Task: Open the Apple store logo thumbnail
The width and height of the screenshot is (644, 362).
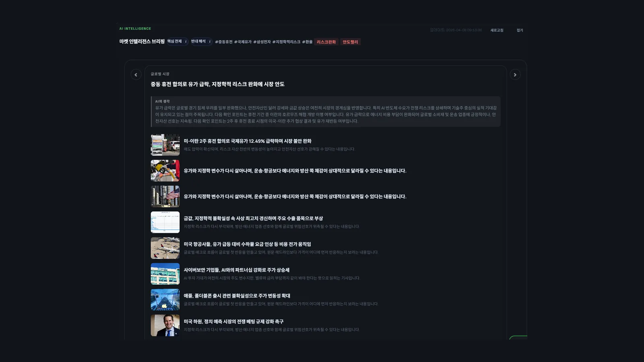Action: (165, 300)
